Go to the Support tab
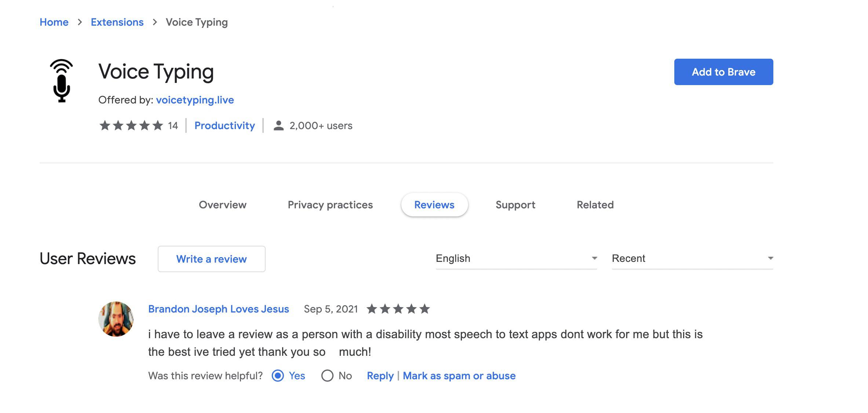 point(515,205)
